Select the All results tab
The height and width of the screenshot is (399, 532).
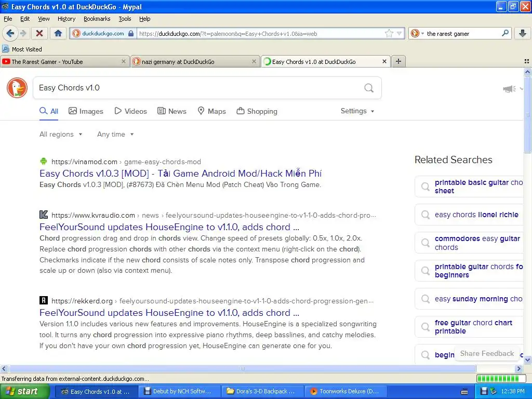[49, 111]
